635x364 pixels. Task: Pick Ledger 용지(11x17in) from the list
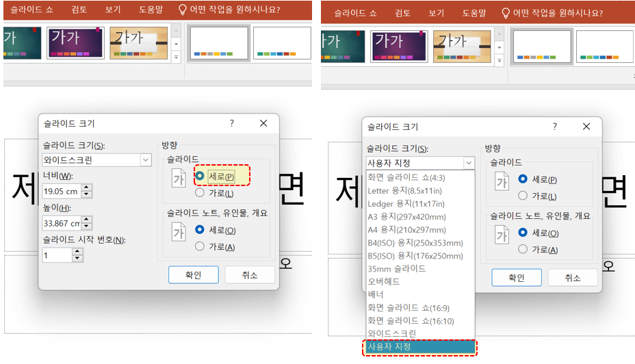420,204
